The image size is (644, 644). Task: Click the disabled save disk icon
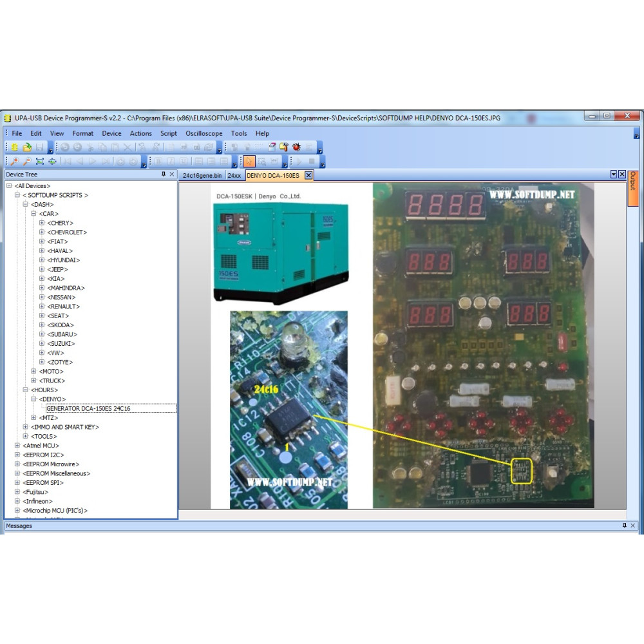39,147
